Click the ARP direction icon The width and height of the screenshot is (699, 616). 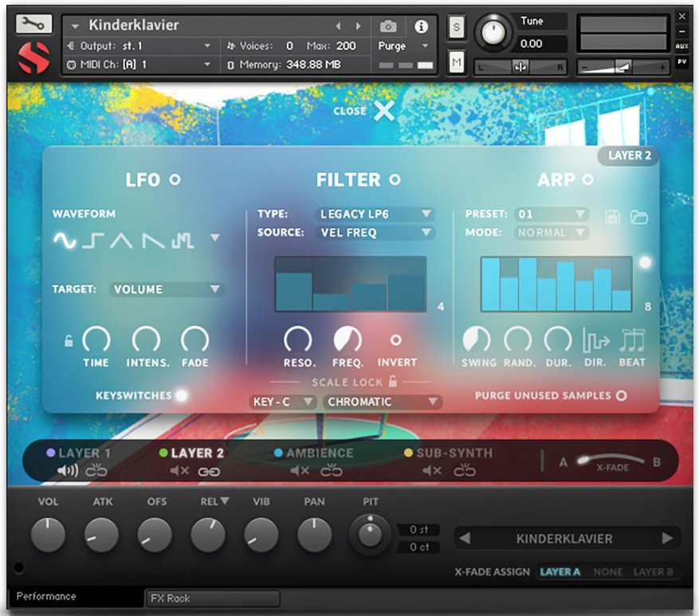(596, 341)
